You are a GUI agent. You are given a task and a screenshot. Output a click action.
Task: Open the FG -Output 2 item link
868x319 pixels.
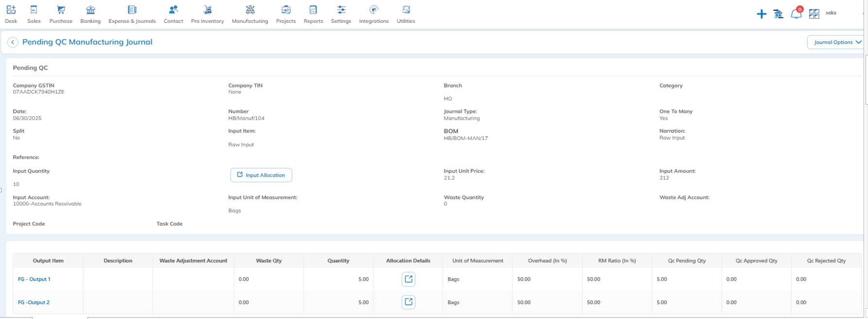click(34, 302)
